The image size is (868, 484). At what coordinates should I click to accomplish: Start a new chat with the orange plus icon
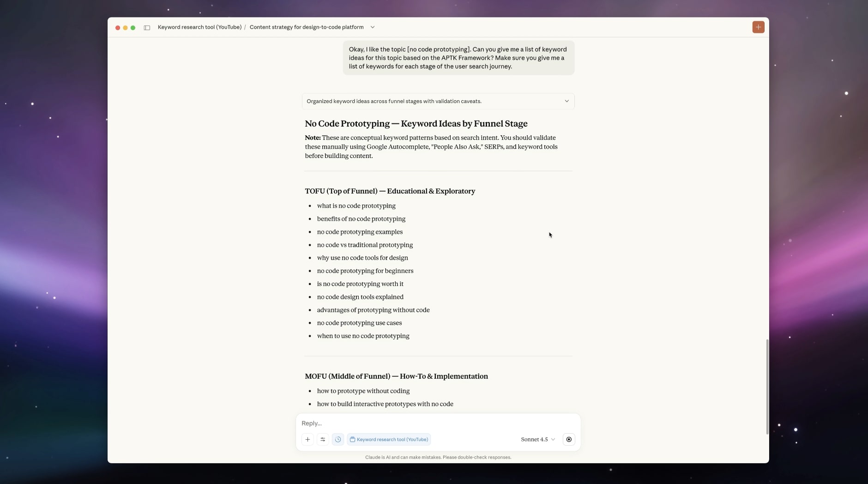pos(759,27)
